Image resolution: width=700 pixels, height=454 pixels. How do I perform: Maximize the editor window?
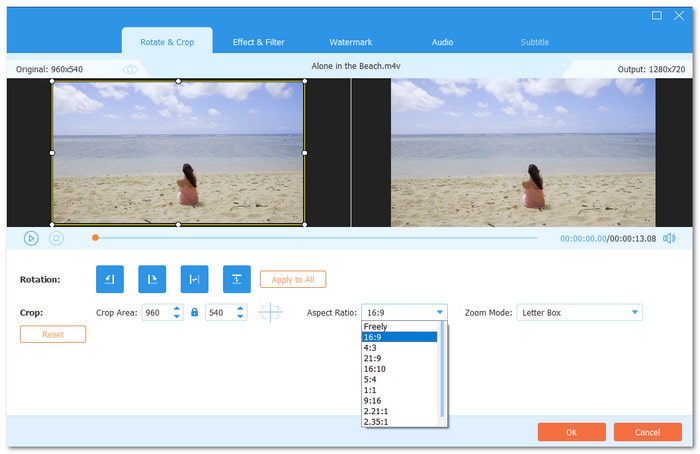pyautogui.click(x=657, y=16)
